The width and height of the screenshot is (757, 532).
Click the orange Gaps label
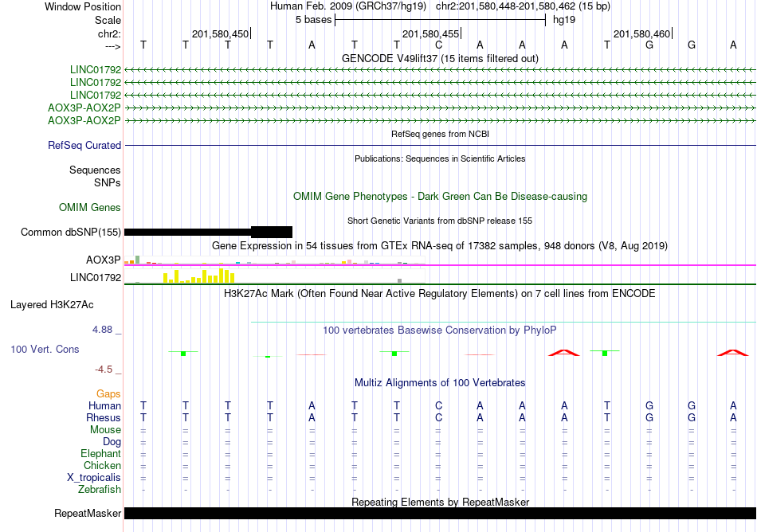[x=108, y=394]
